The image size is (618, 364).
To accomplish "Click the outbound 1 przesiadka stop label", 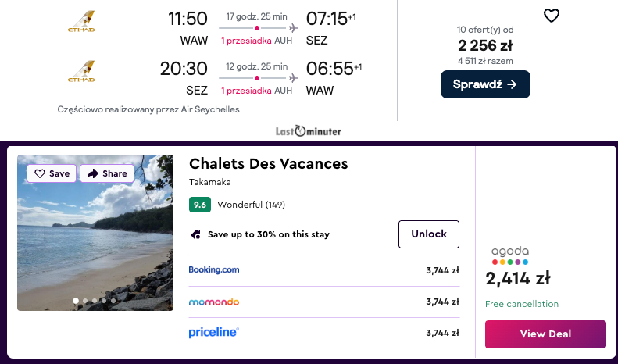I will point(246,40).
